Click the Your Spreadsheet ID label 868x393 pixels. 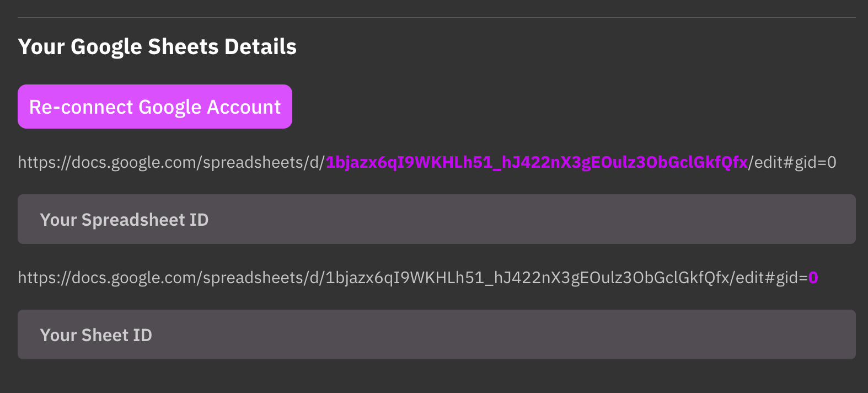124,219
